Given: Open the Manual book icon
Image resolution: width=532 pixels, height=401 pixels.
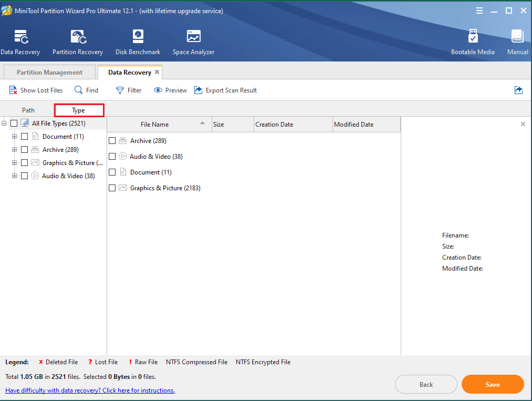Looking at the screenshot, I should point(517,36).
